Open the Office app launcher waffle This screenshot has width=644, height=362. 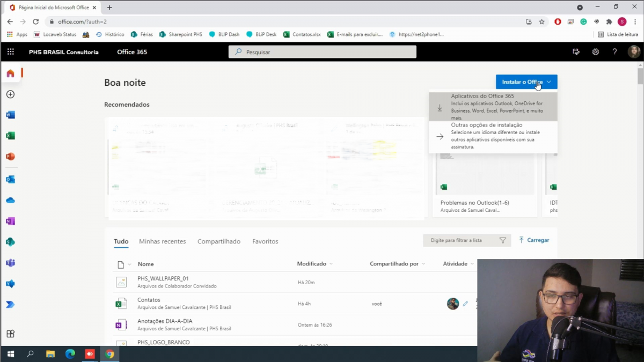point(11,52)
